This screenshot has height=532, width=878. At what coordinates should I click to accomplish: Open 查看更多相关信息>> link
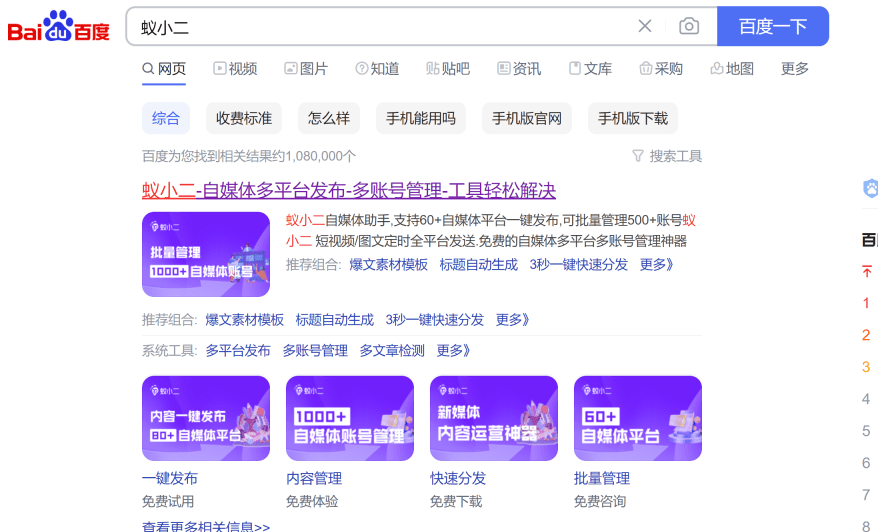tap(206, 526)
